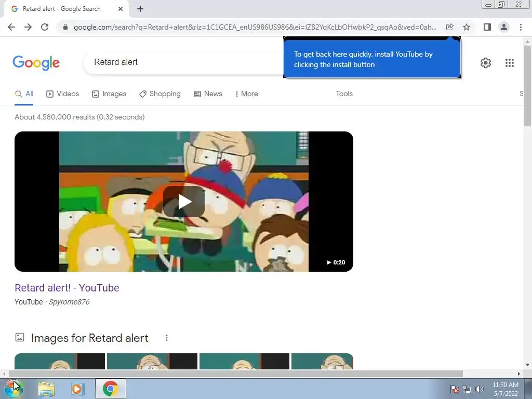Viewport: 532px width, 399px height.
Task: Click the lock icon in address bar
Action: [65, 27]
